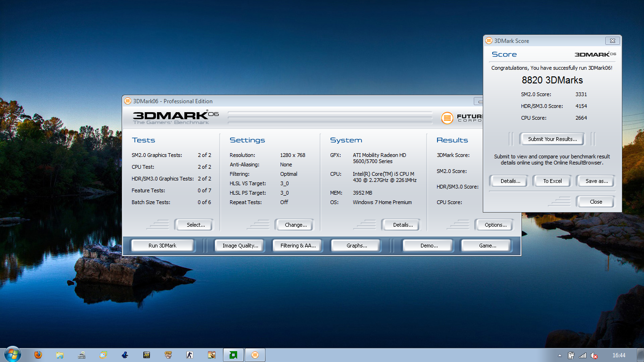Click the Resolution value 1280 x 768
Viewport: 644px width, 362px height.
point(292,155)
